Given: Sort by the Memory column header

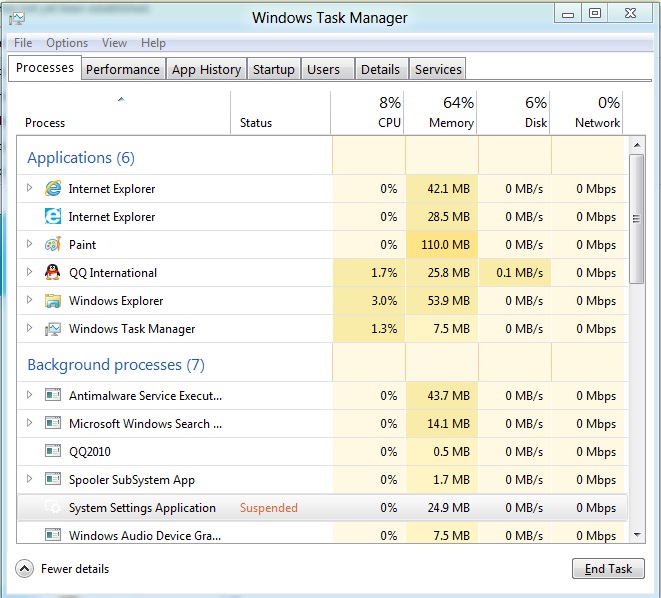Looking at the screenshot, I should (441, 113).
